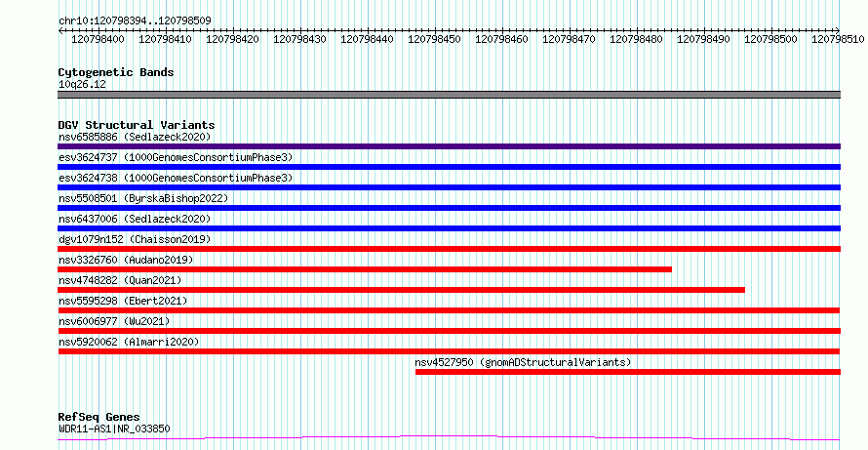Open variant esv3624738 label
The width and height of the screenshot is (868, 450).
pos(176,178)
